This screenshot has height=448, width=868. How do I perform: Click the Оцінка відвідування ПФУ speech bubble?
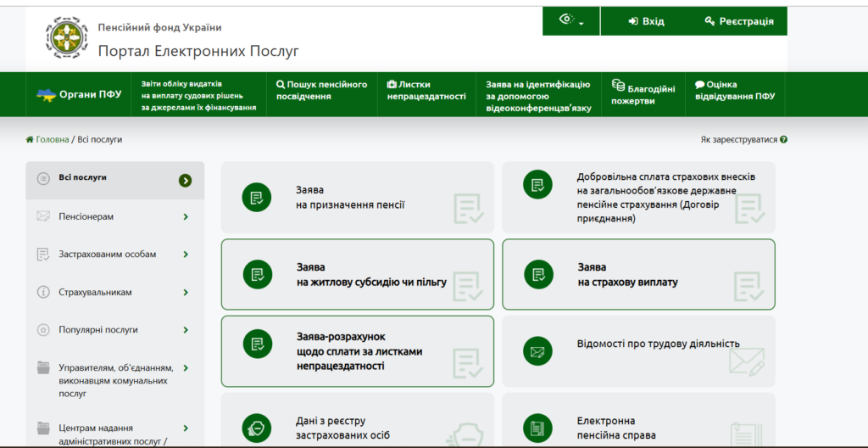click(699, 85)
